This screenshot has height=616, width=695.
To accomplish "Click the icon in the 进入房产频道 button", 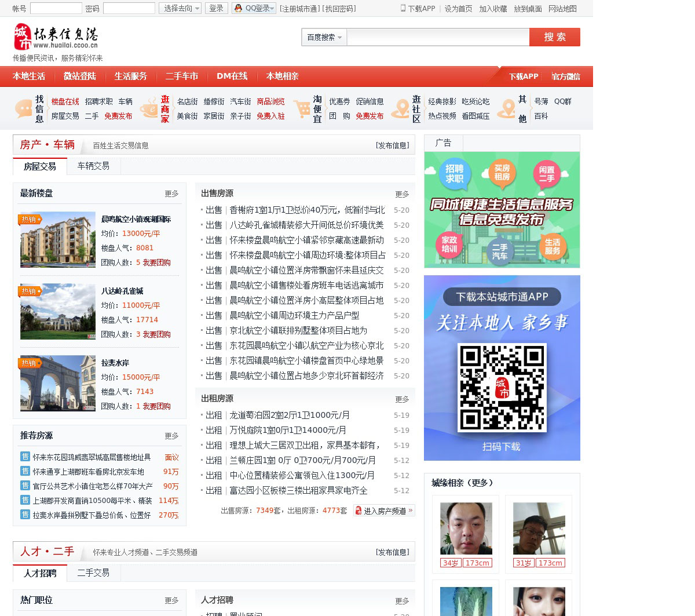I will [x=359, y=511].
